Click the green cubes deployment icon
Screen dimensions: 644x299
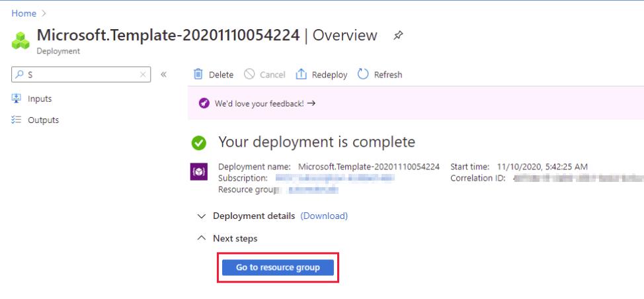(x=21, y=40)
